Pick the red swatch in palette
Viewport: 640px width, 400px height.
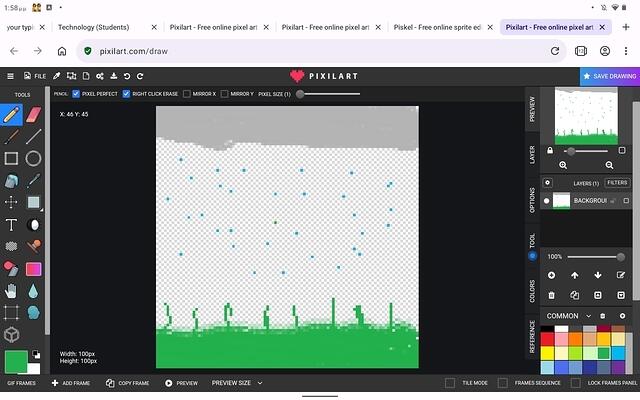[547, 340]
